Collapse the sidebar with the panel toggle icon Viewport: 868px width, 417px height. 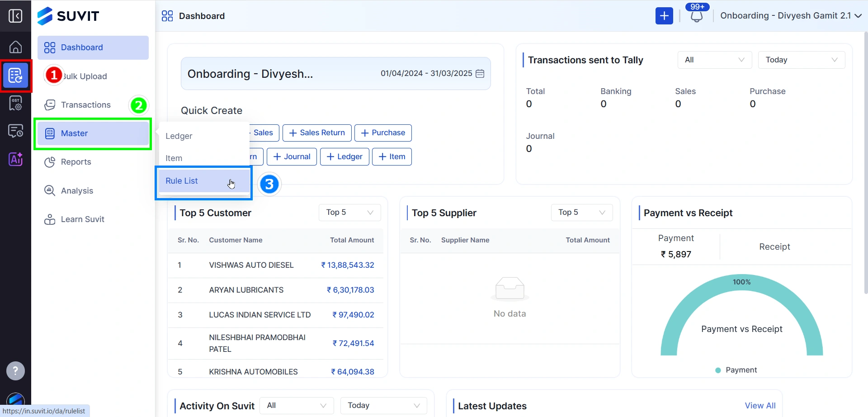pos(15,16)
